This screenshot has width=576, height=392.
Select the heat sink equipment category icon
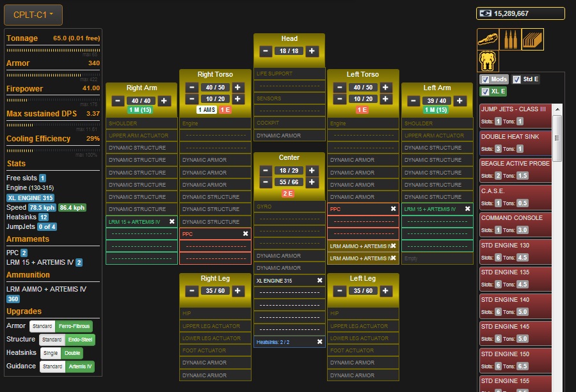[x=532, y=39]
